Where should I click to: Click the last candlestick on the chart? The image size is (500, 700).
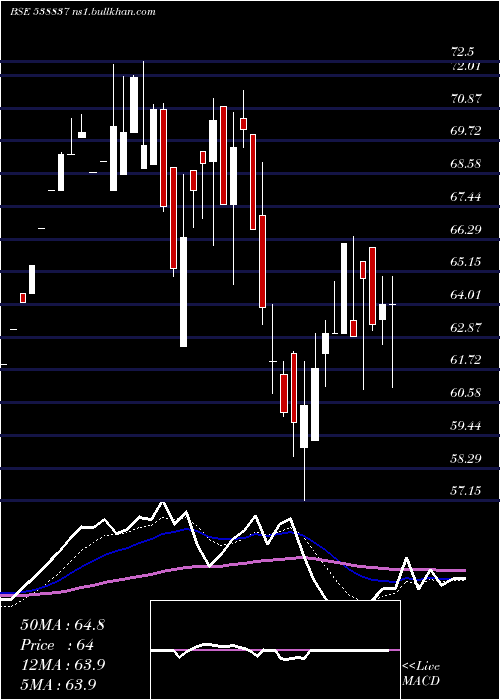pyautogui.click(x=393, y=332)
